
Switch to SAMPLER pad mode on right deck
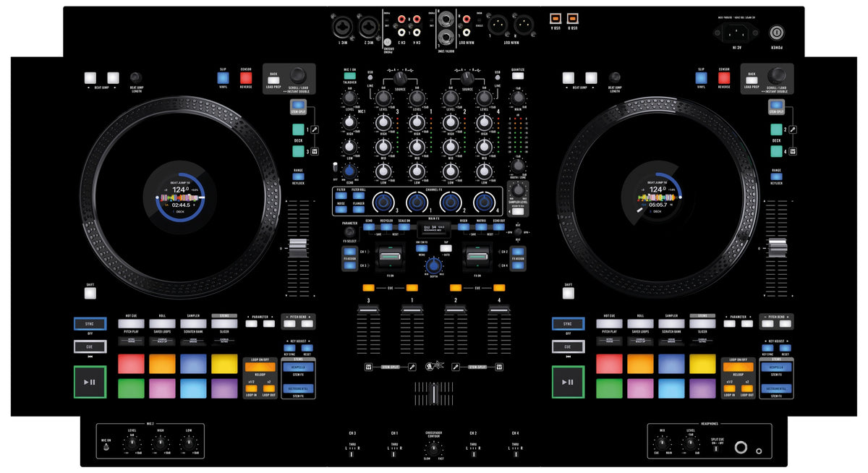[x=671, y=323]
